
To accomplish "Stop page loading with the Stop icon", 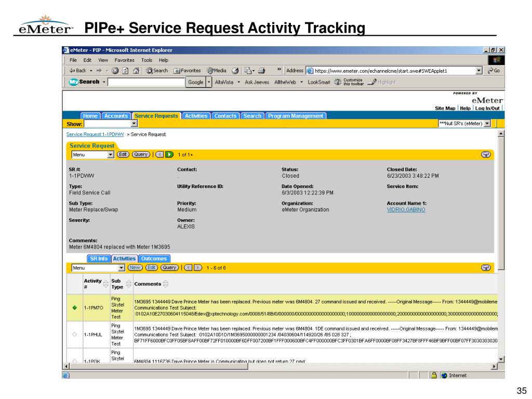I will pos(115,71).
